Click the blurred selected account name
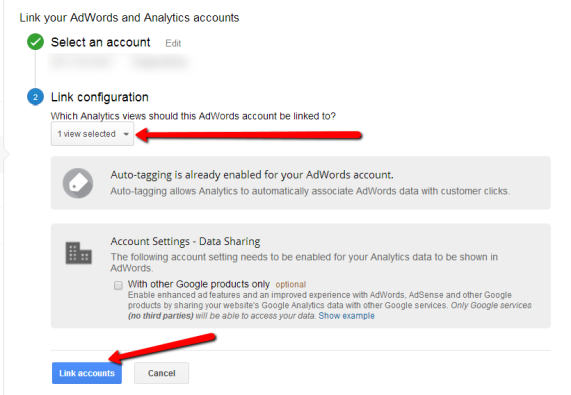This screenshot has height=395, width=571. 119,62
